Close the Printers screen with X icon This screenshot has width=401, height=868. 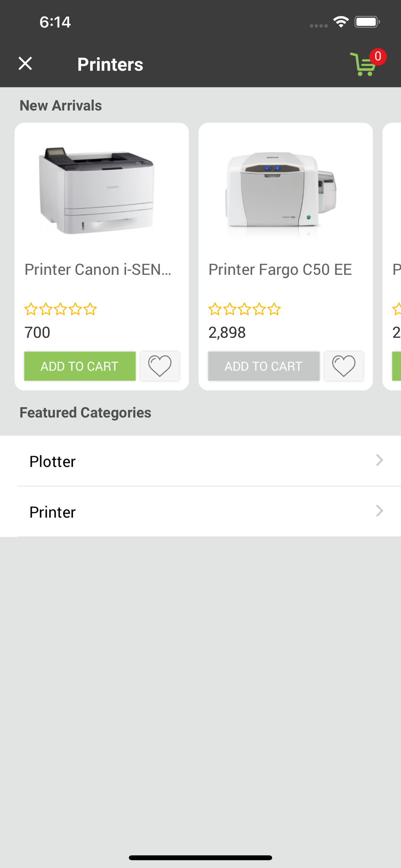point(25,64)
